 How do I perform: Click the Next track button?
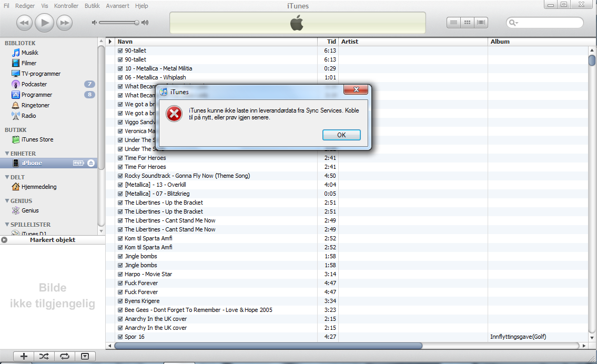64,23
